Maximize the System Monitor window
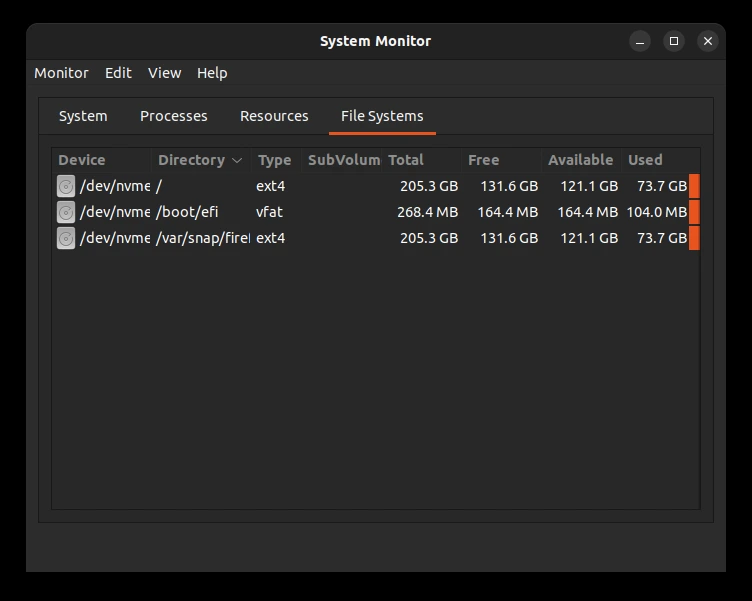Viewport: 752px width, 601px height. pos(674,41)
